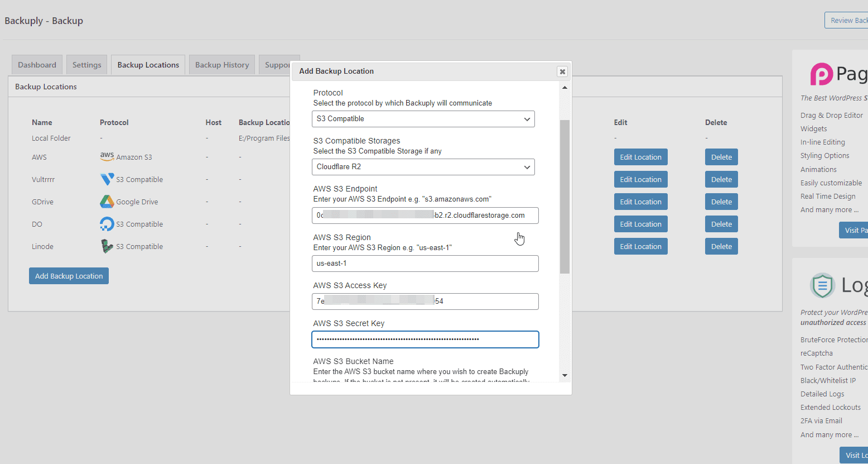Click inside the AWS S3 Region field
The height and width of the screenshot is (464, 868).
point(425,263)
